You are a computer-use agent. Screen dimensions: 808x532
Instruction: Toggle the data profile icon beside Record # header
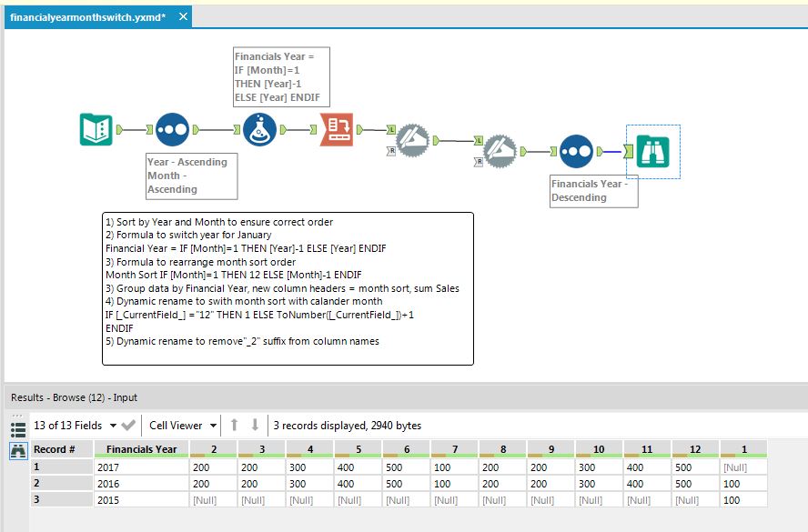18,448
